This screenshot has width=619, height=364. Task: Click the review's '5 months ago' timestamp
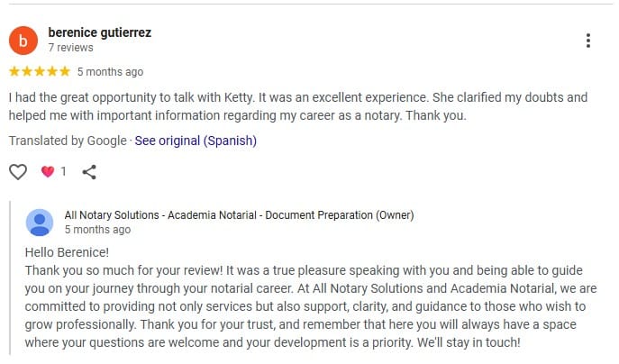(x=110, y=72)
